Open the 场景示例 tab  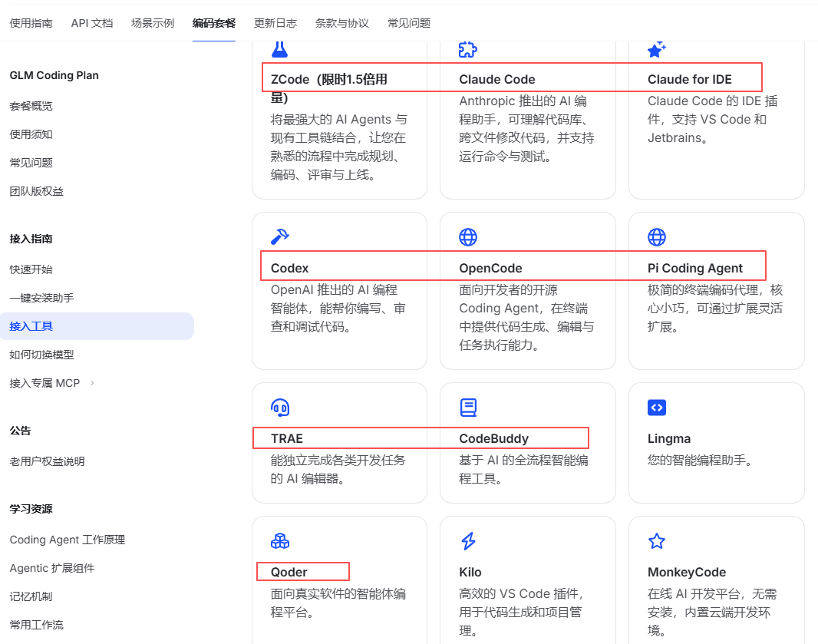tap(153, 23)
